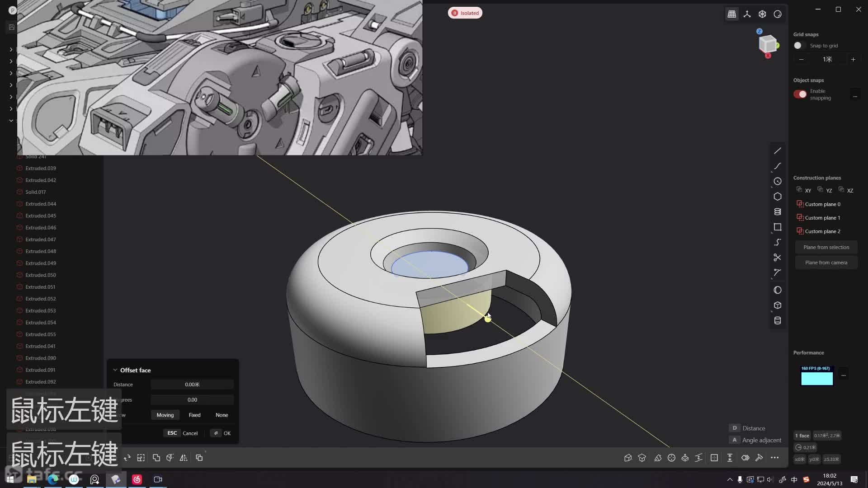
Task: Click the dotted square selection icon
Action: (x=714, y=458)
